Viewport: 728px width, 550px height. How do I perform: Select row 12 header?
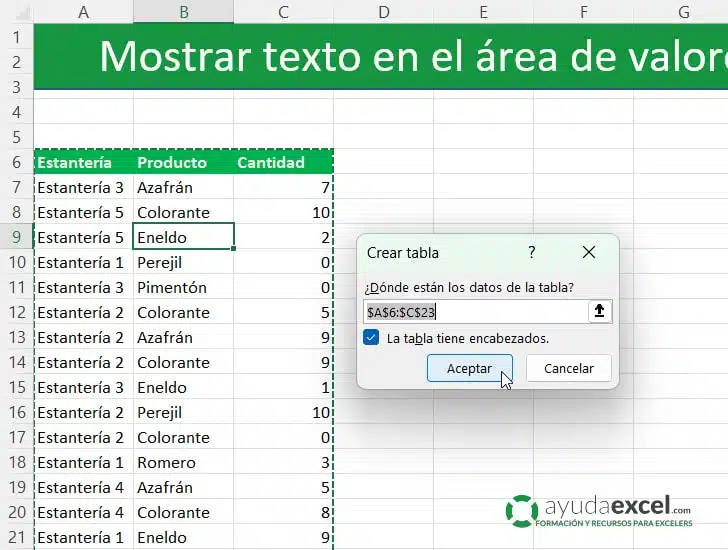click(17, 312)
